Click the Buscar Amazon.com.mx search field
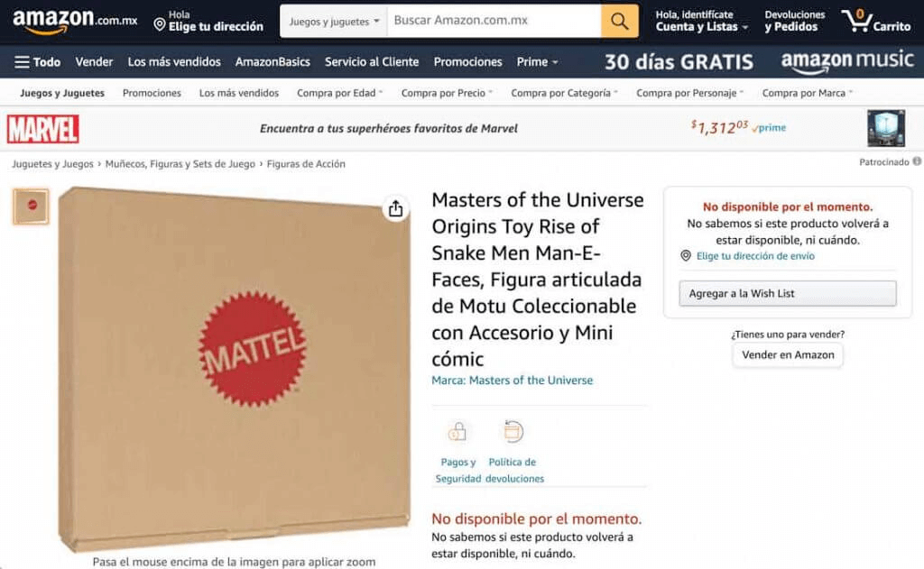Image resolution: width=924 pixels, height=569 pixels. [x=494, y=22]
